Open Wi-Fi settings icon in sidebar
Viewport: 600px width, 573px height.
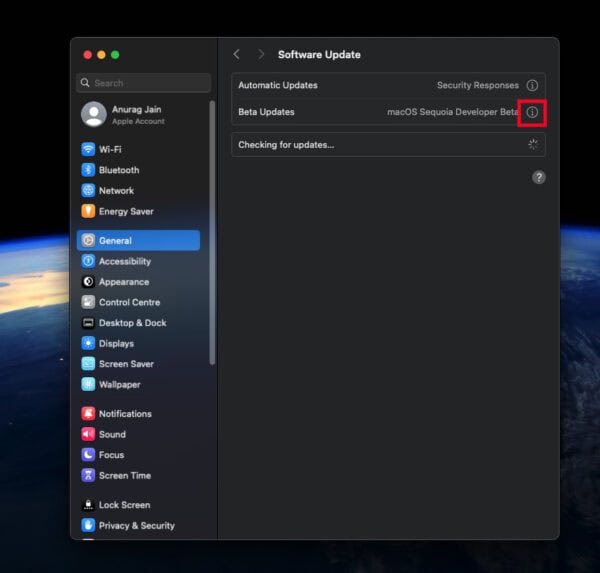(88, 149)
